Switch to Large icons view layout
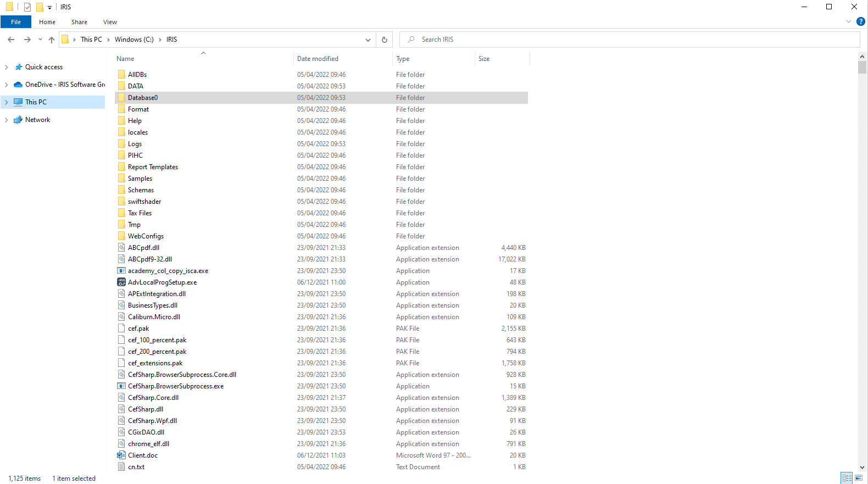868x484 pixels. coord(859,478)
